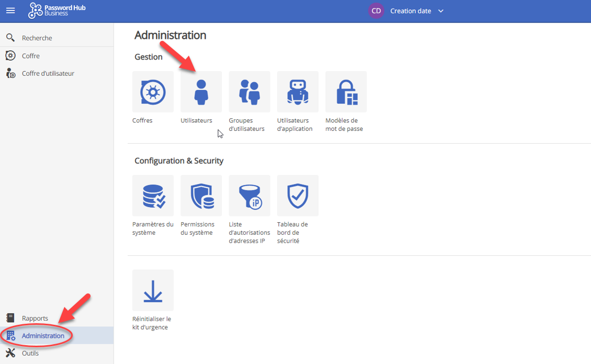The height and width of the screenshot is (364, 591).
Task: Click Permissions du système shield icon
Action: click(x=201, y=196)
